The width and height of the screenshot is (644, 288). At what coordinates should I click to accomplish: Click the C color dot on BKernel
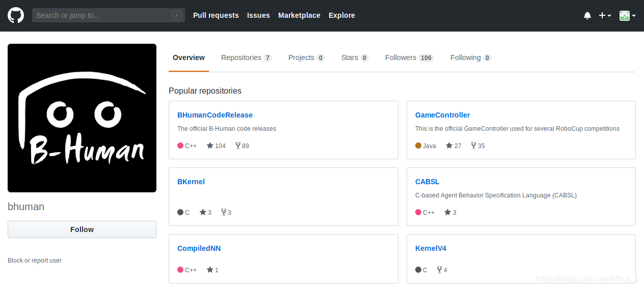[x=180, y=212]
